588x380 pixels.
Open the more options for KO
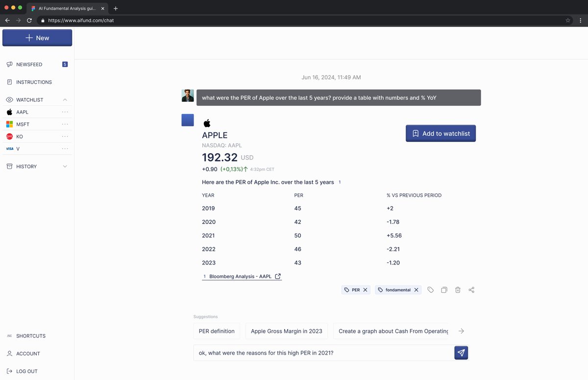(65, 137)
